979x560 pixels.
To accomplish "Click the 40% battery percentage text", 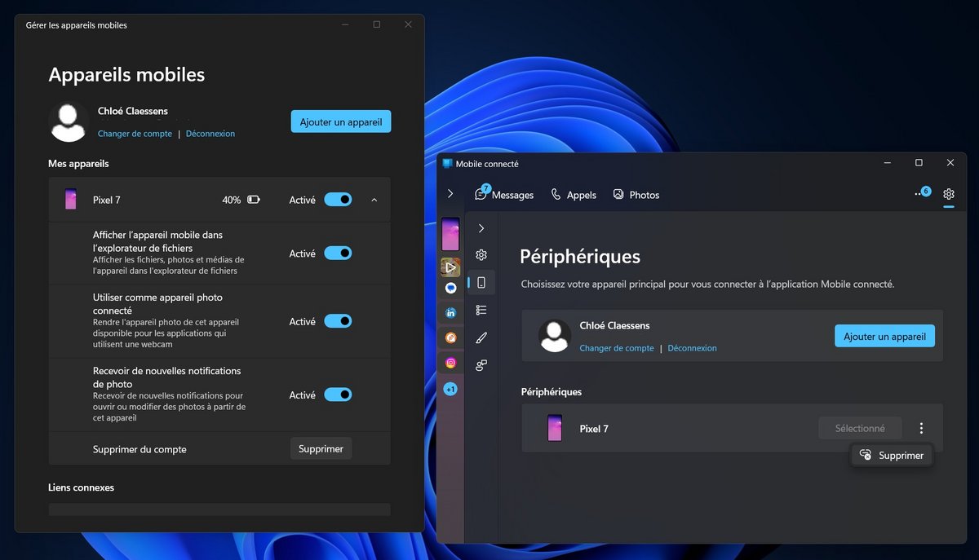I will (x=231, y=200).
